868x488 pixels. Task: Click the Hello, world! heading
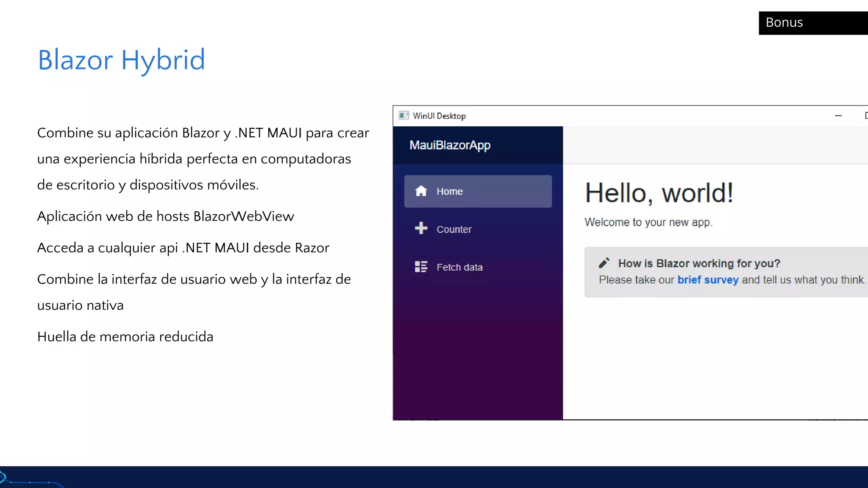pyautogui.click(x=659, y=193)
